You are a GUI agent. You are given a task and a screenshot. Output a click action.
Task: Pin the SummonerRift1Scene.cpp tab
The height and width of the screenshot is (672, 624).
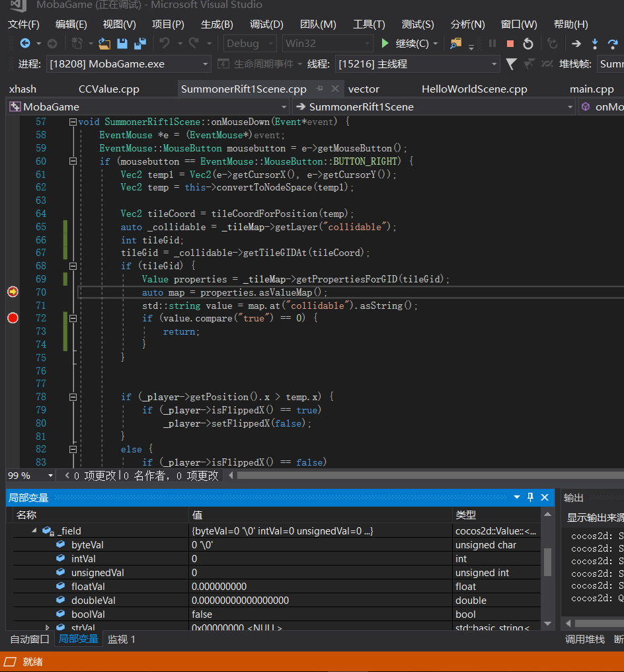pos(320,89)
